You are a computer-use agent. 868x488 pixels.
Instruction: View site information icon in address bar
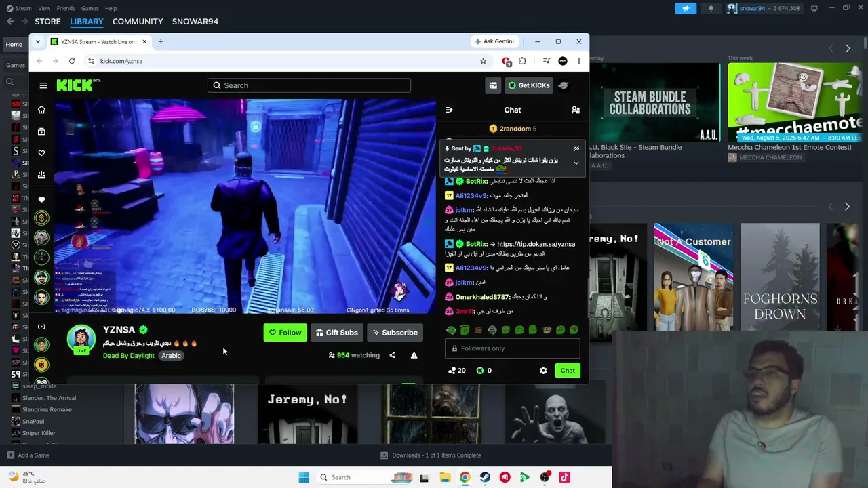tap(91, 61)
